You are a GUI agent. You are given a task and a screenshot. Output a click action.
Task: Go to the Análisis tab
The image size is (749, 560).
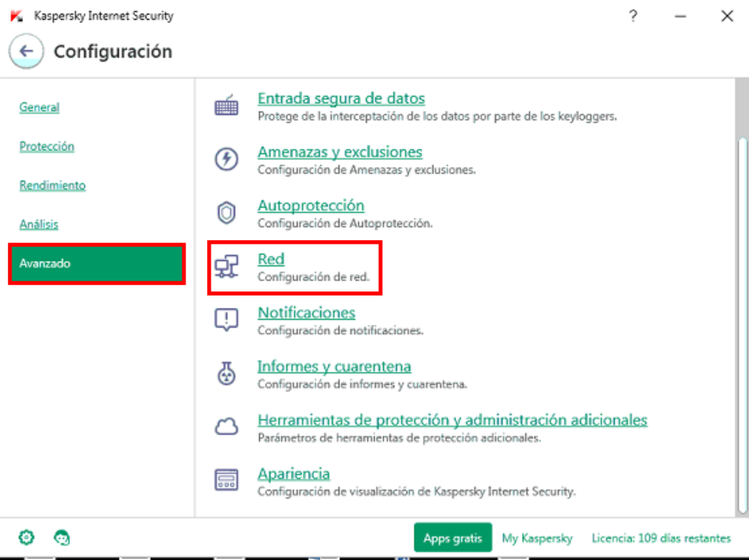38,224
